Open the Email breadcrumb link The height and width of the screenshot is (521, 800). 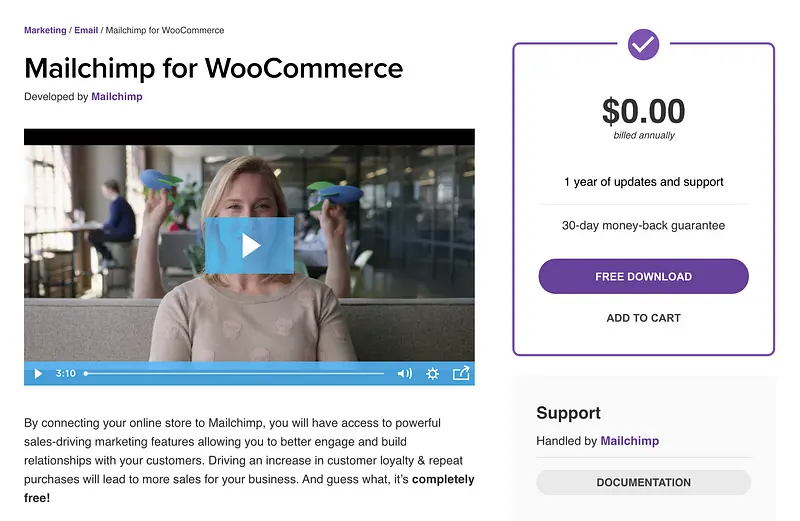tap(86, 30)
